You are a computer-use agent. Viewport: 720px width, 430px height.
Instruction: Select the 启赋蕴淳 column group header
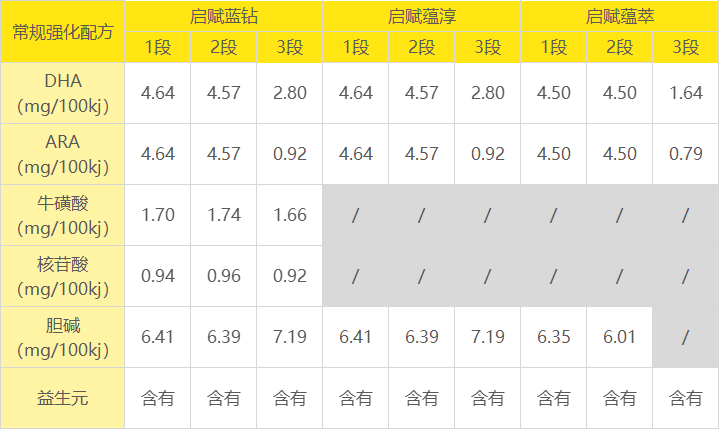pos(421,16)
